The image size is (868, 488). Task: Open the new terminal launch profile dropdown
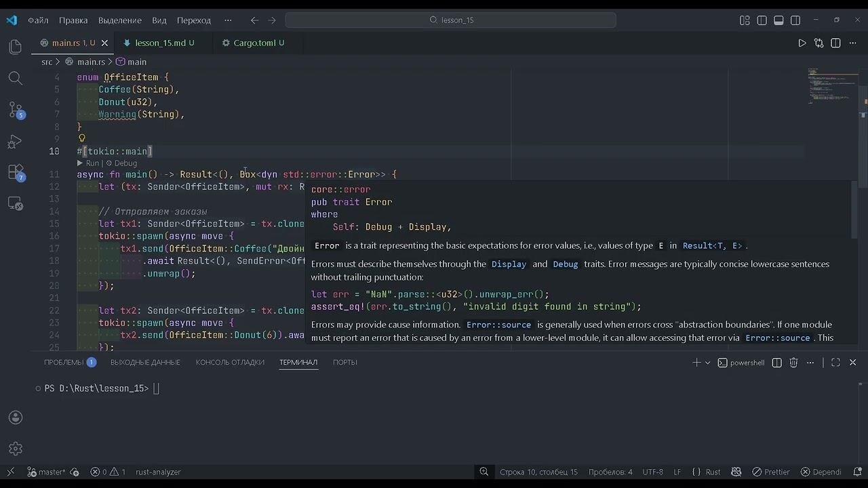click(x=708, y=363)
